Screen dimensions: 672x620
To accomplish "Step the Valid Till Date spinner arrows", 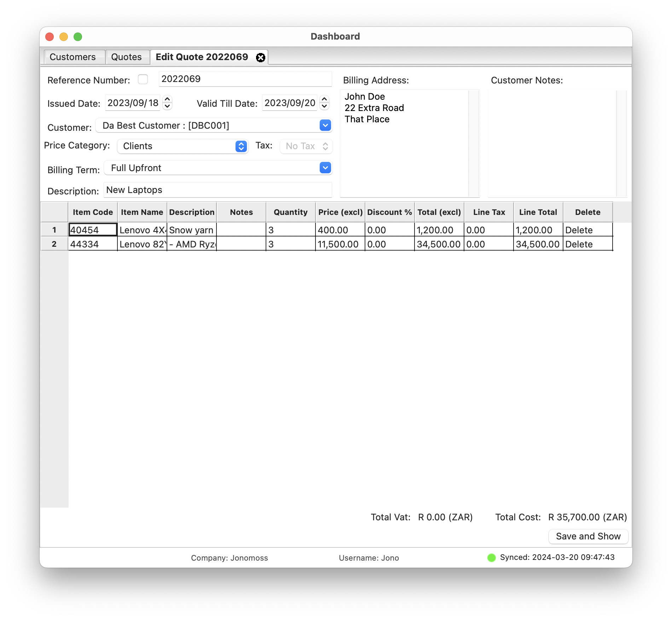I will (x=324, y=103).
